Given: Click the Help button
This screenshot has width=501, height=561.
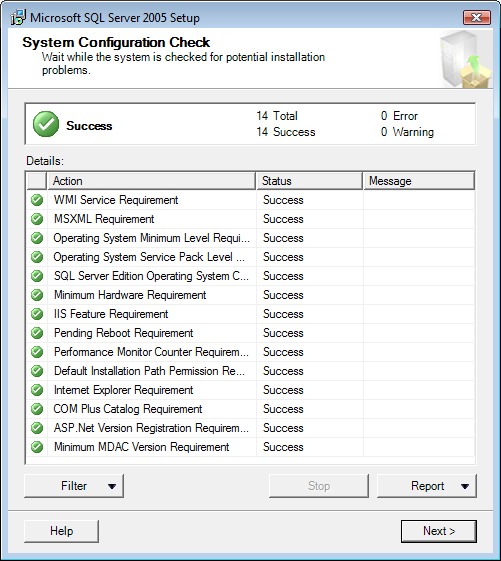Looking at the screenshot, I should pos(62,531).
